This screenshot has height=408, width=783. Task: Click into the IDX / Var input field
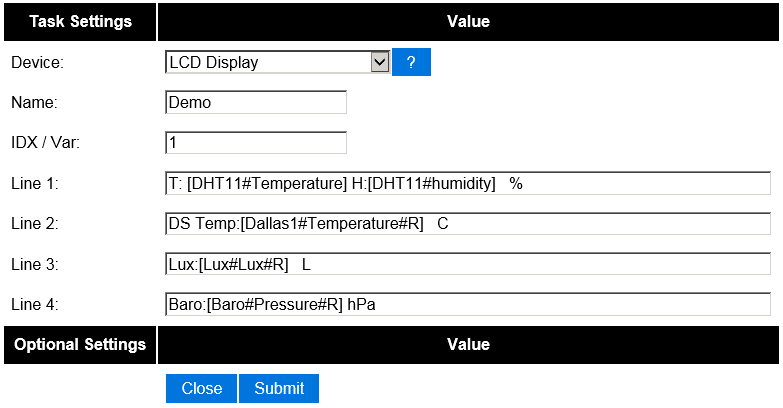click(x=256, y=143)
